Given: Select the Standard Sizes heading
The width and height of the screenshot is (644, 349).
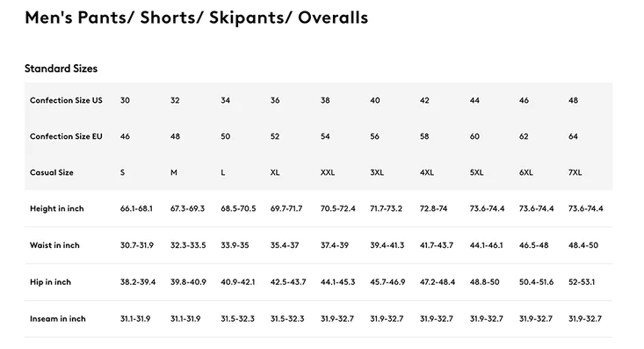Looking at the screenshot, I should click(x=61, y=69).
